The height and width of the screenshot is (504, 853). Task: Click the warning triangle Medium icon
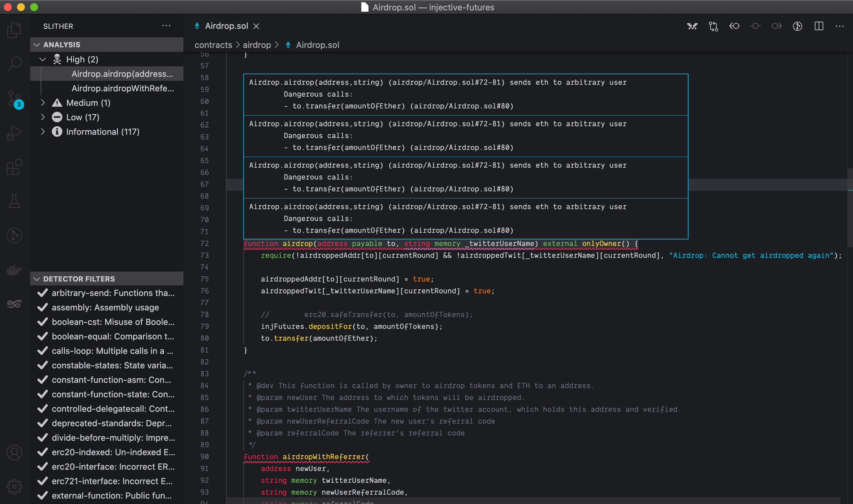coord(57,102)
